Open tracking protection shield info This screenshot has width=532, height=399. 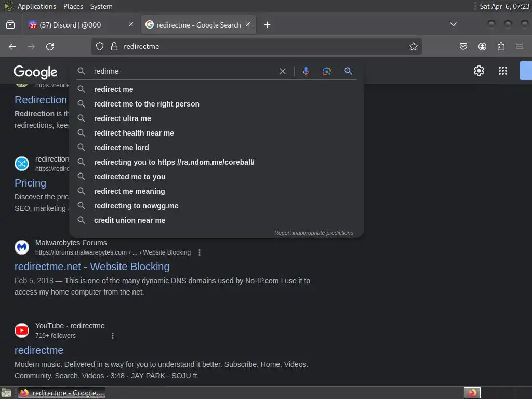point(99,46)
